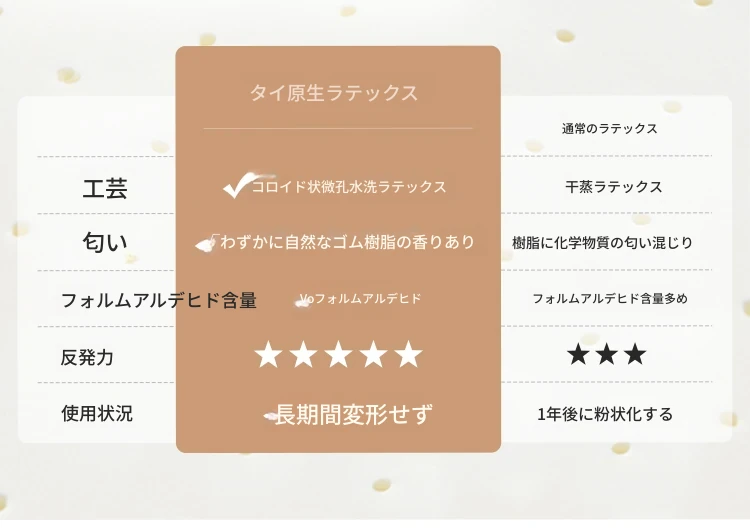Click the フォルムアルデヒド含量 row label
This screenshot has width=750, height=530.
(x=159, y=300)
